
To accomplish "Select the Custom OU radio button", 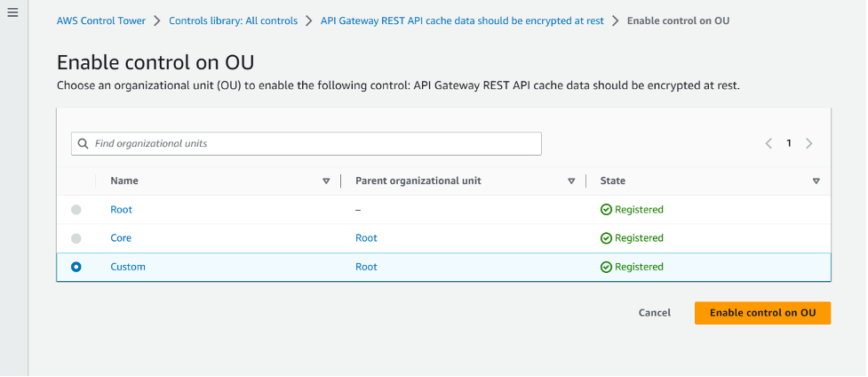I will point(76,267).
